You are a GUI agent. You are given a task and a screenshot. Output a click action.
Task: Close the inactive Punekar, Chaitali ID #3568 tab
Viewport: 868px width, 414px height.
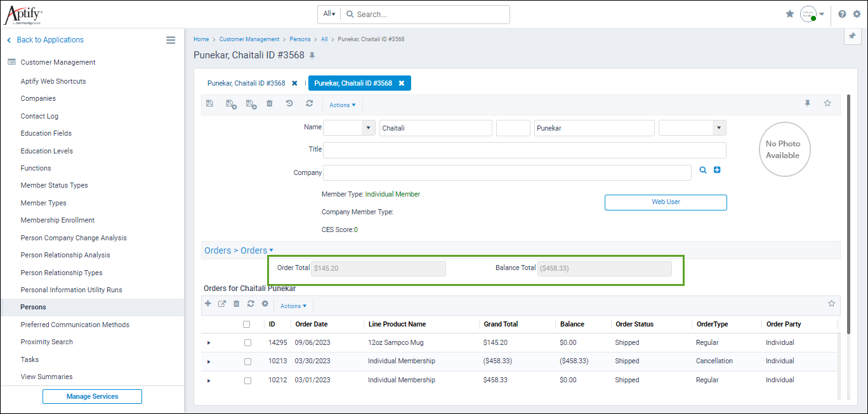pyautogui.click(x=294, y=83)
